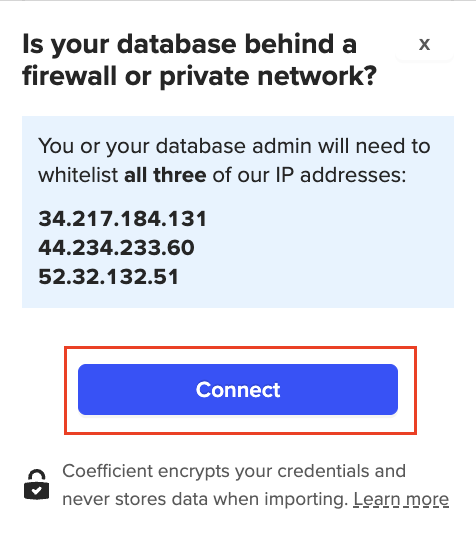This screenshot has height=538, width=476.
Task: Click the padlock security icon
Action: point(36,484)
